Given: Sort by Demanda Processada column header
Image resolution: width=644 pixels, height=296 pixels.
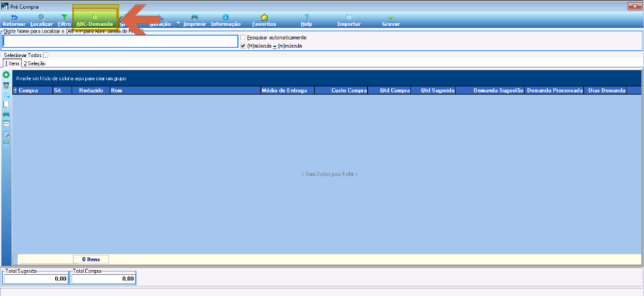Looking at the screenshot, I should (x=555, y=91).
